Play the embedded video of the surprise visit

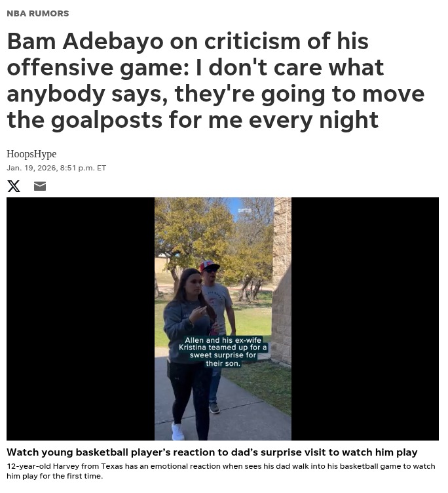(223, 319)
